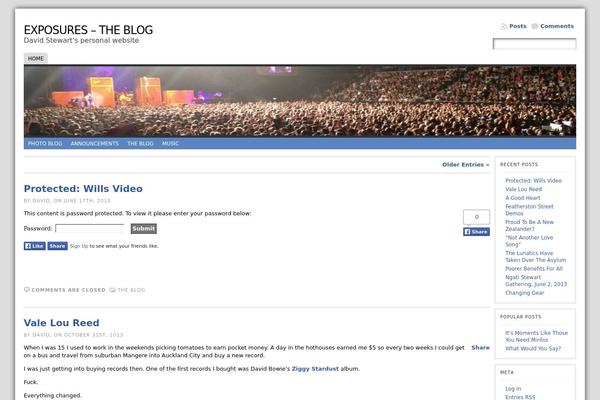This screenshot has width=600, height=400.
Task: Click the Log in link under Meta
Action: point(513,389)
